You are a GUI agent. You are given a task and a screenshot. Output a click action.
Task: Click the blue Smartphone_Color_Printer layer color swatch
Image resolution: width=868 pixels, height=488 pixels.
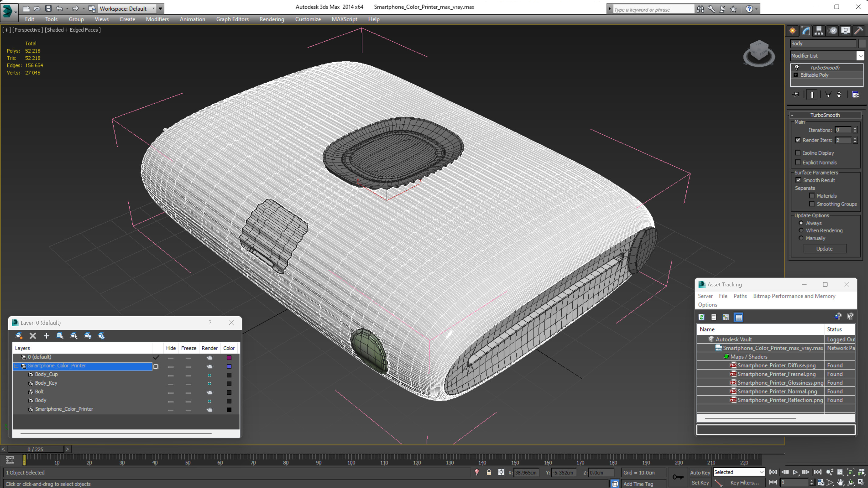pyautogui.click(x=229, y=366)
